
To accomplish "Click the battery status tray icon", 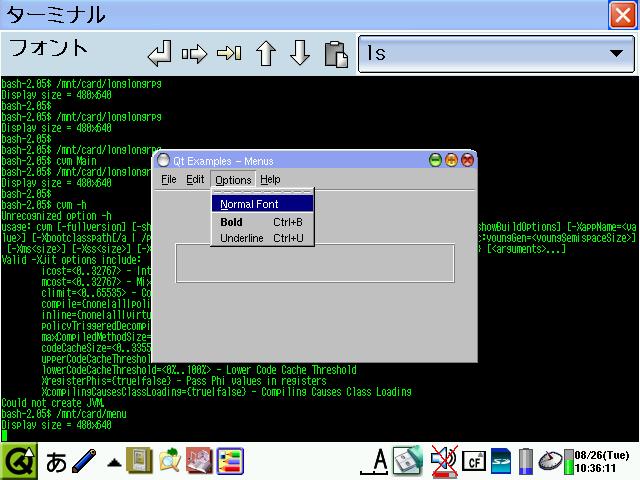I will (526, 462).
